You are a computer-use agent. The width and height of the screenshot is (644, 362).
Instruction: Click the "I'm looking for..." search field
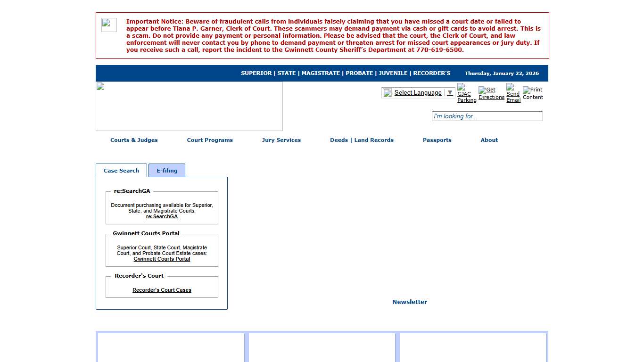(487, 116)
